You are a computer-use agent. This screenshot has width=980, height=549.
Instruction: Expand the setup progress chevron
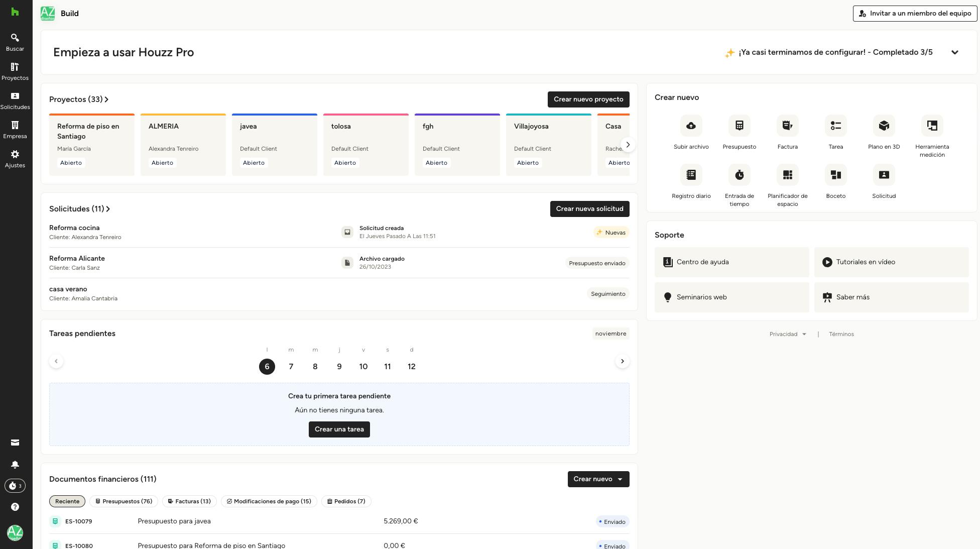pyautogui.click(x=954, y=52)
